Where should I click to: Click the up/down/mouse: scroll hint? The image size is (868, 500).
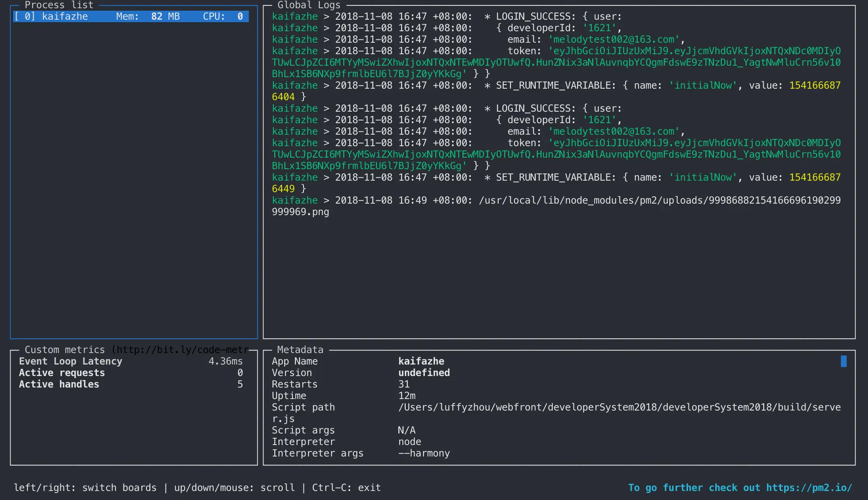pos(234,488)
